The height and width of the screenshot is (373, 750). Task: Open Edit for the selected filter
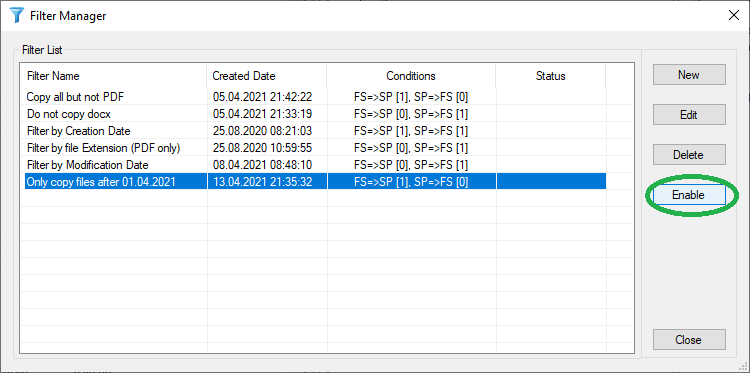tap(689, 115)
